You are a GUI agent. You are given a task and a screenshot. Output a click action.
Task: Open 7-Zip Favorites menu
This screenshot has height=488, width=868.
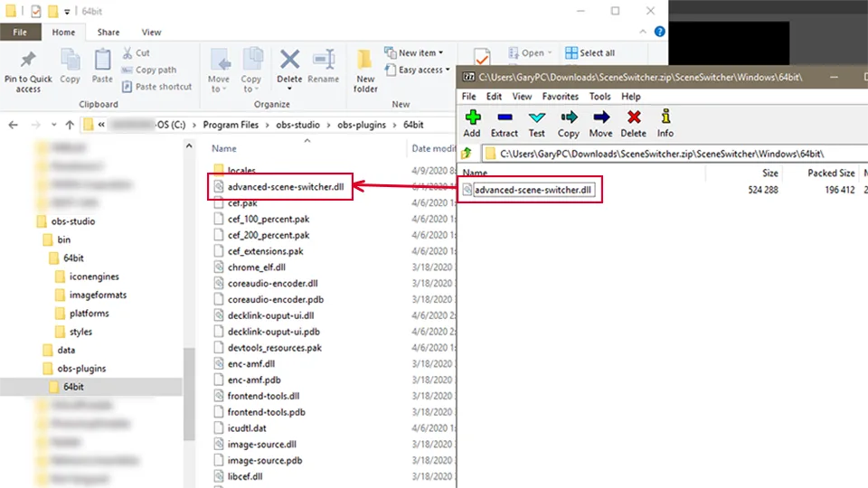point(561,97)
